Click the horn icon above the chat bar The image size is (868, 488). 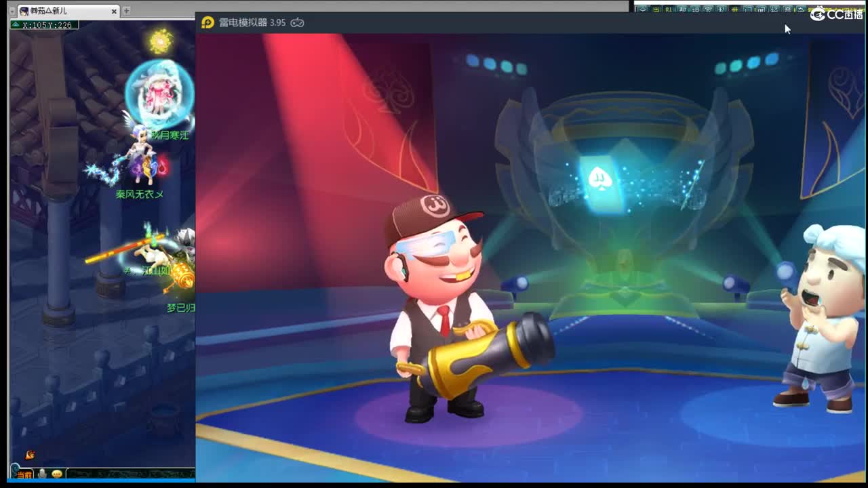pyautogui.click(x=29, y=455)
